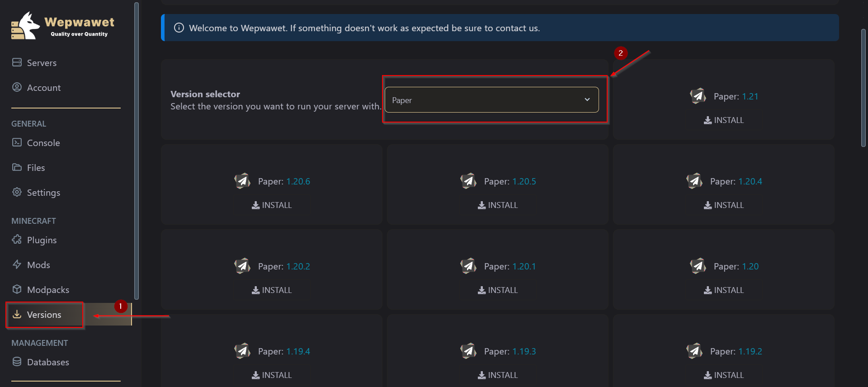The width and height of the screenshot is (868, 387).
Task: Click the dropdown chevron arrow
Action: click(x=587, y=99)
